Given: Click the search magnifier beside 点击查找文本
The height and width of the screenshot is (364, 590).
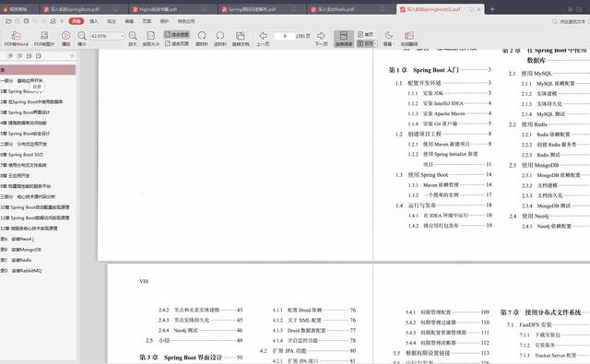Looking at the screenshot, I should click(555, 21).
